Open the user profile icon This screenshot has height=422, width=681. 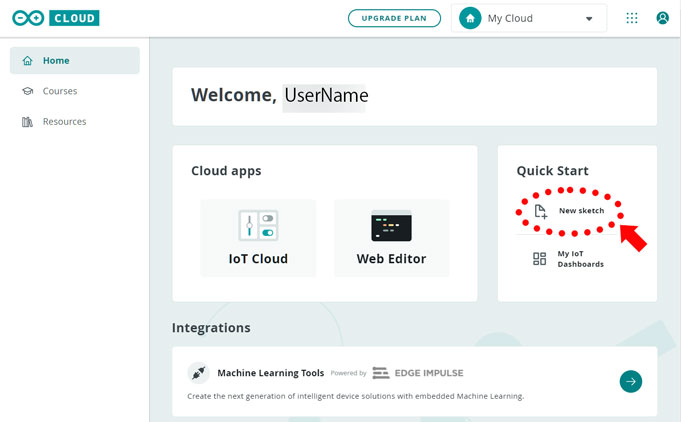(x=662, y=18)
